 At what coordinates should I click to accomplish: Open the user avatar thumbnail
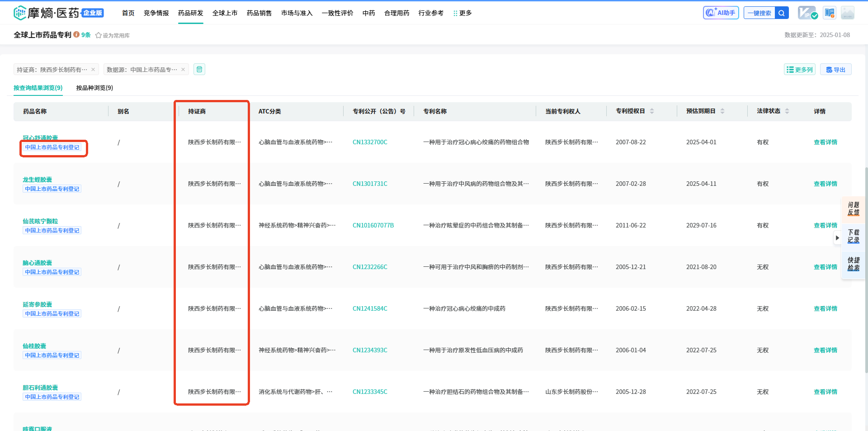click(x=848, y=13)
